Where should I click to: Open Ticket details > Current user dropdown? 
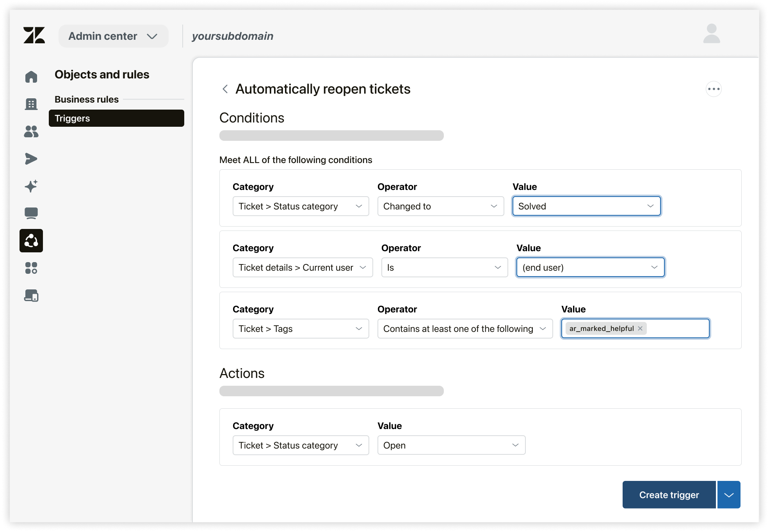tap(303, 268)
